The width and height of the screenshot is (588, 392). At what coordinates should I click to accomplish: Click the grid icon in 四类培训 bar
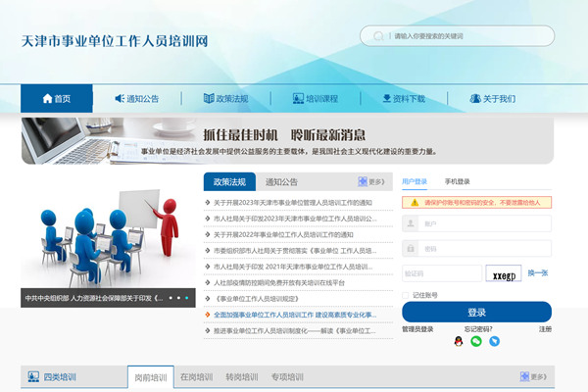click(524, 376)
